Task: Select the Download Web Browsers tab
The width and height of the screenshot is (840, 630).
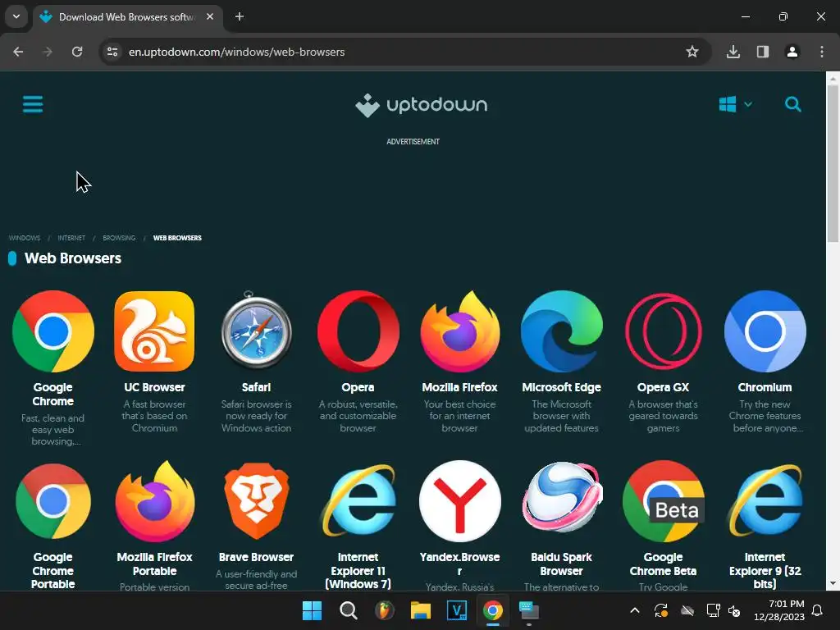Action: click(x=127, y=17)
